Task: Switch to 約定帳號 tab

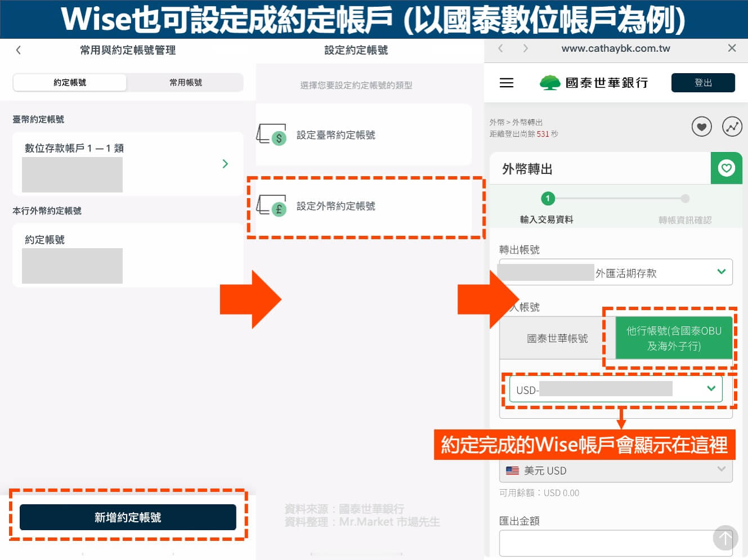Action: pos(70,82)
